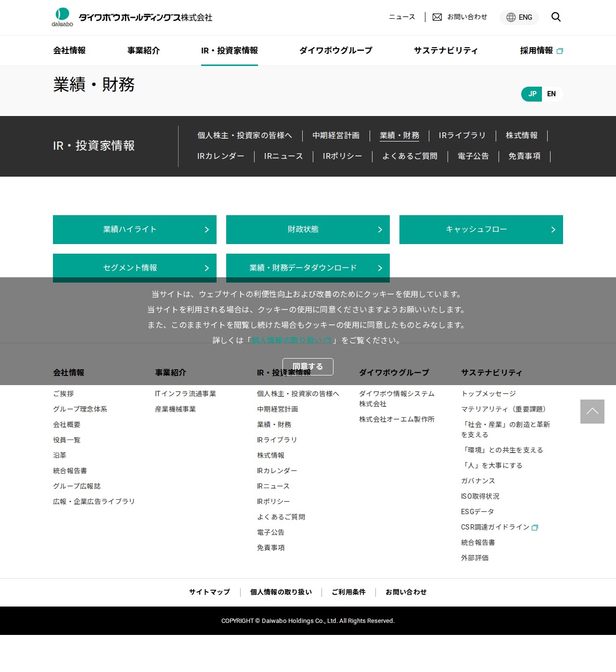This screenshot has height=672, width=616.
Task: Go to ニュース in header
Action: (x=402, y=17)
